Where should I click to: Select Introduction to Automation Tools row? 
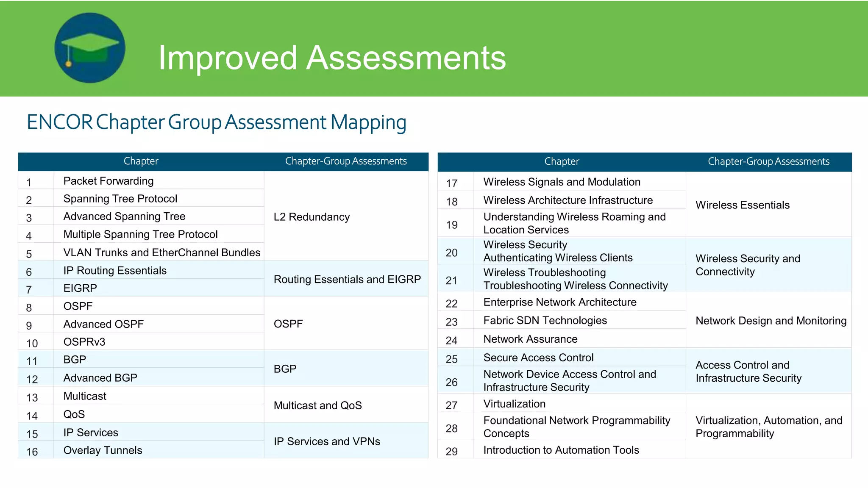561,450
